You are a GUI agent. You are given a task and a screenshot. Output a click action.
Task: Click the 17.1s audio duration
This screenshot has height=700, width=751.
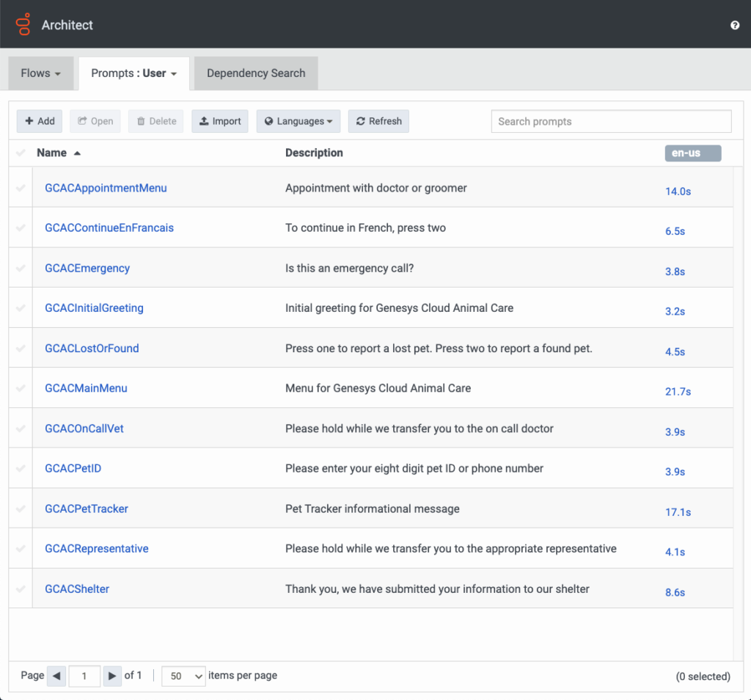tap(678, 511)
